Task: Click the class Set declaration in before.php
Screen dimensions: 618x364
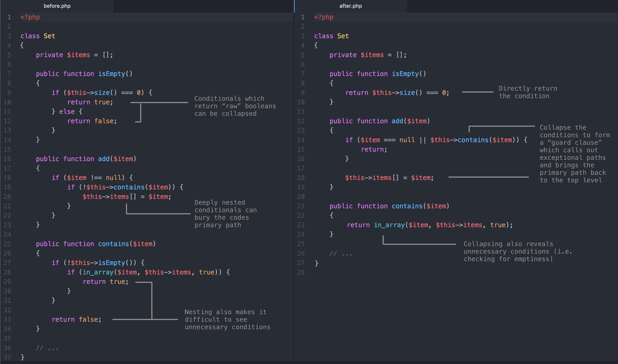Action: (37, 36)
